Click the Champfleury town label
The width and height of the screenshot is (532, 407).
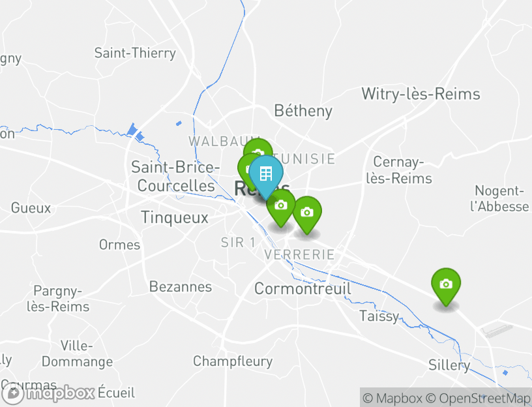(232, 361)
